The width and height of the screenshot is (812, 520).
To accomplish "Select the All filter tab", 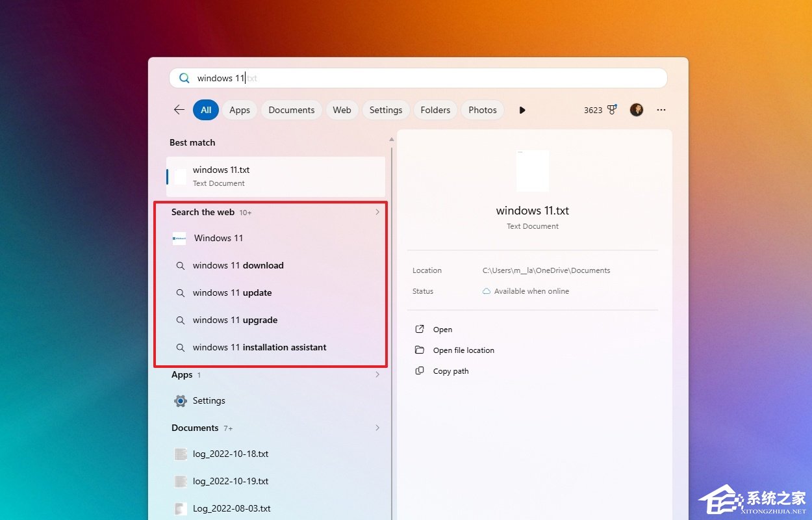I will coord(206,110).
